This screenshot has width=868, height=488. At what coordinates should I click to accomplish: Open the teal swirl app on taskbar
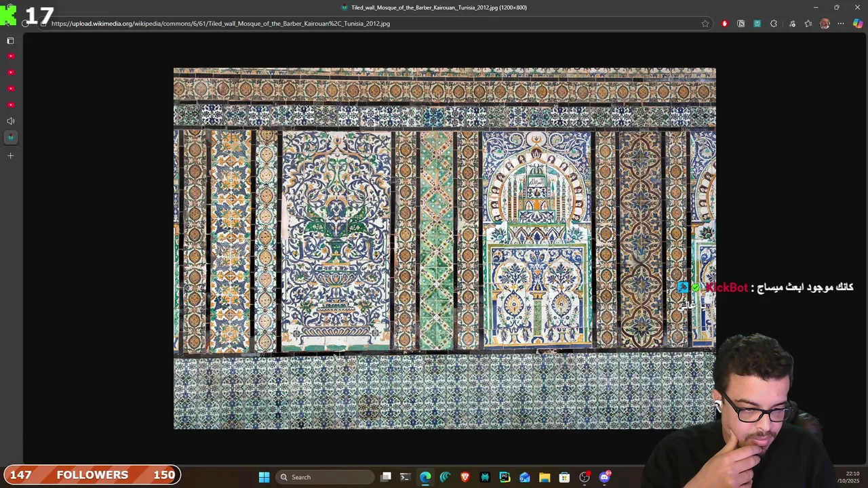[445, 477]
